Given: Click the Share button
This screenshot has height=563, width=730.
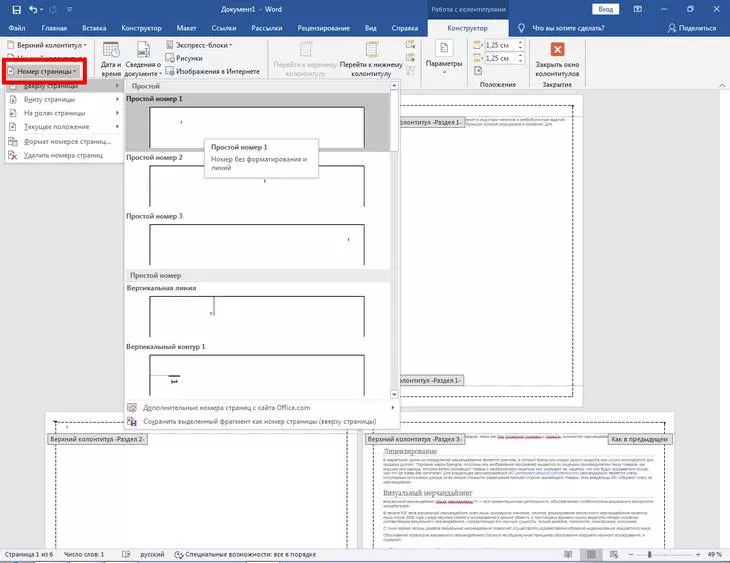Looking at the screenshot, I should pyautogui.click(x=690, y=28).
